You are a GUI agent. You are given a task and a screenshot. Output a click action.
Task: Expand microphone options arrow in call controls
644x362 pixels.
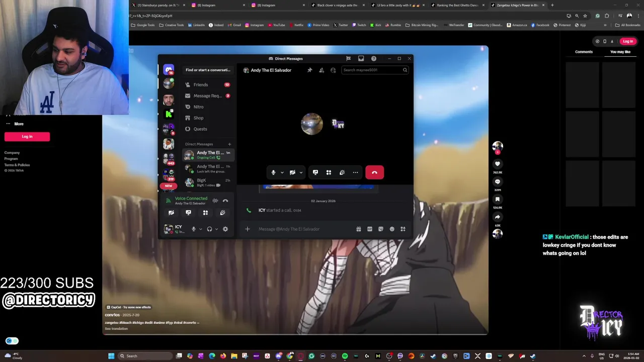[282, 172]
